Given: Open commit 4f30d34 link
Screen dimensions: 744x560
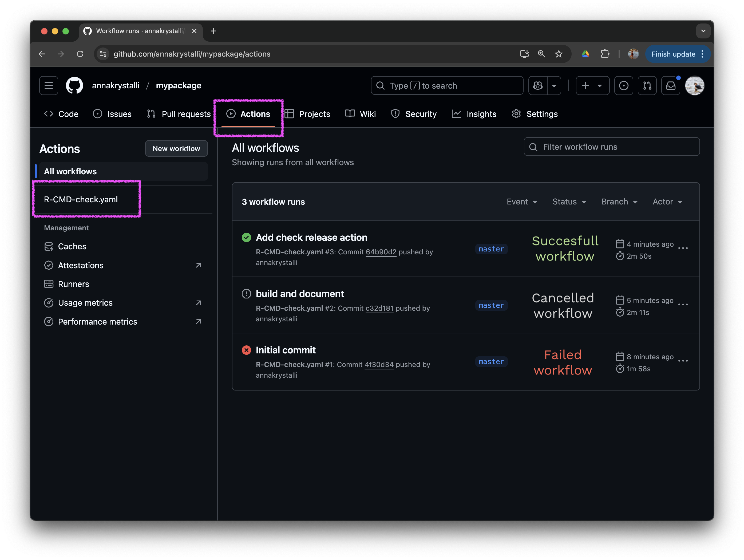Looking at the screenshot, I should [379, 365].
